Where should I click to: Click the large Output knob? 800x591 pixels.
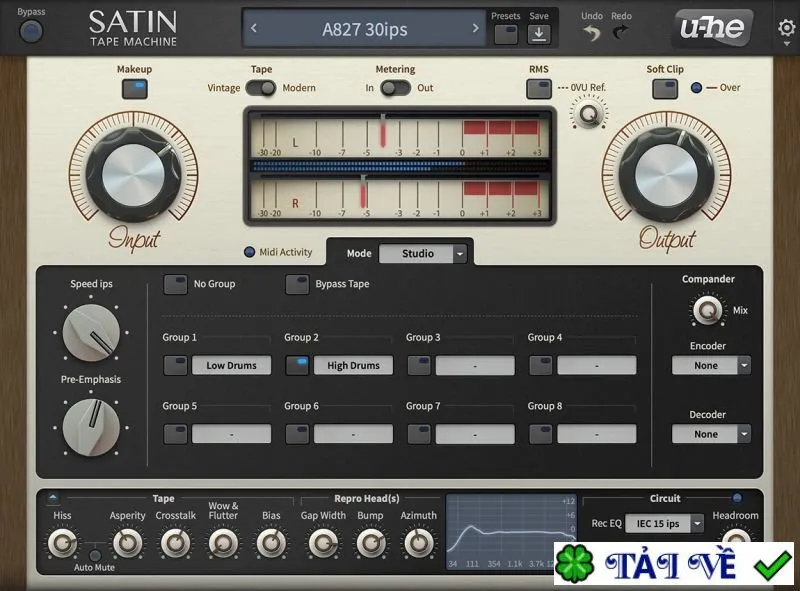click(666, 175)
